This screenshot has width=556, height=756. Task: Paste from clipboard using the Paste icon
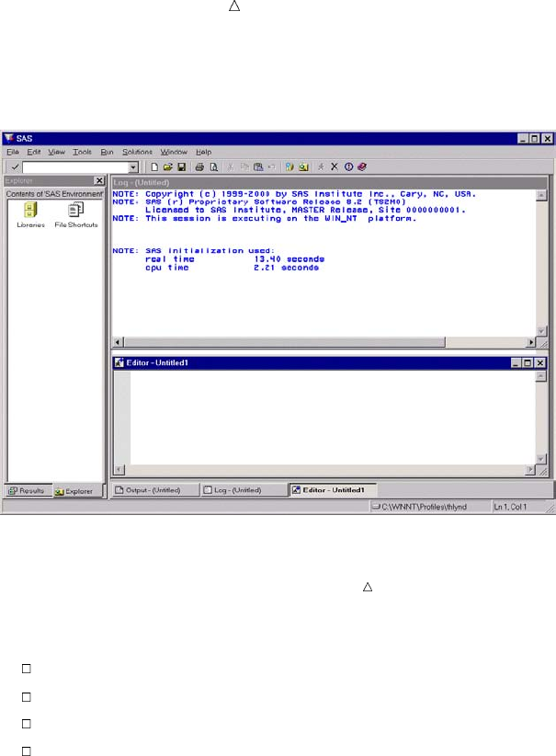(x=258, y=166)
